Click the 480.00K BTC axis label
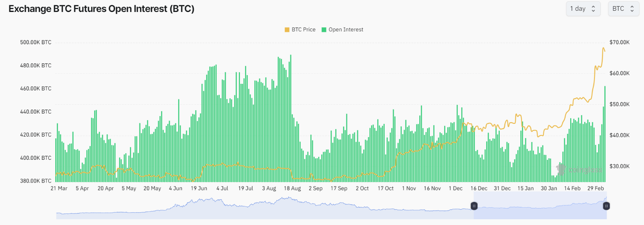644x225 pixels. pyautogui.click(x=35, y=66)
